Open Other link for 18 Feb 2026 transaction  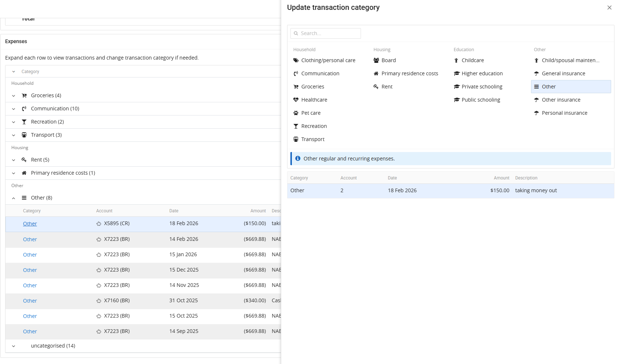(x=30, y=224)
